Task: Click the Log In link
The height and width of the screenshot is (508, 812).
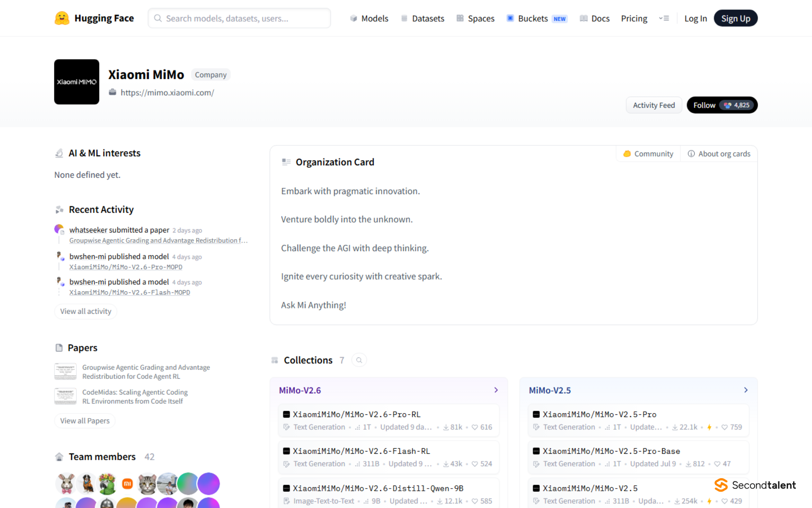Action: [x=696, y=19]
